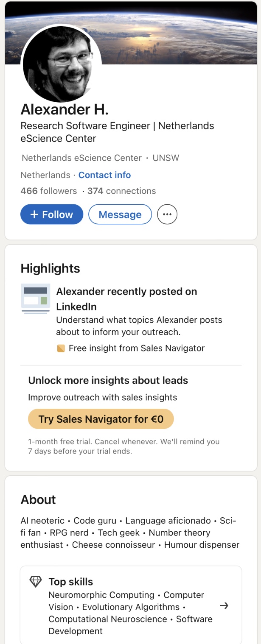
Task: Click the Alexander H. profile name
Action: click(65, 110)
